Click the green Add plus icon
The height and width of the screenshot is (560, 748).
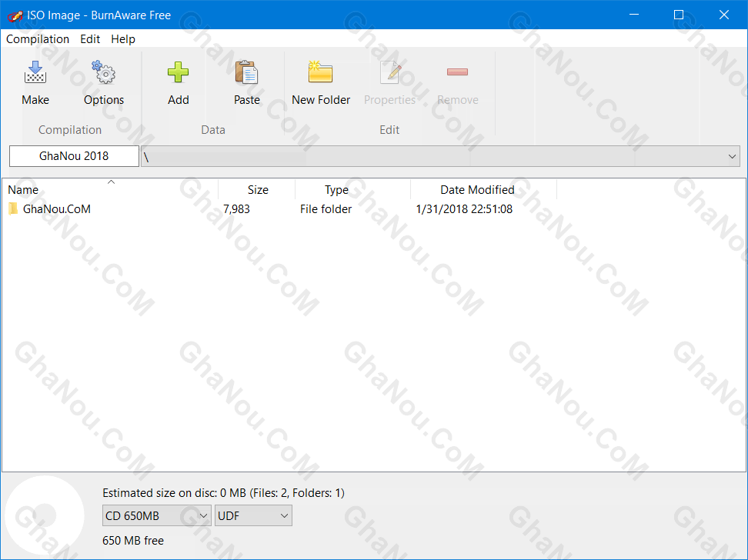point(178,72)
